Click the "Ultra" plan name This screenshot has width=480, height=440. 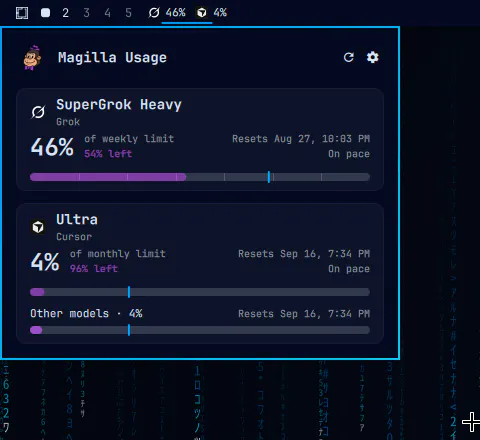click(x=77, y=220)
